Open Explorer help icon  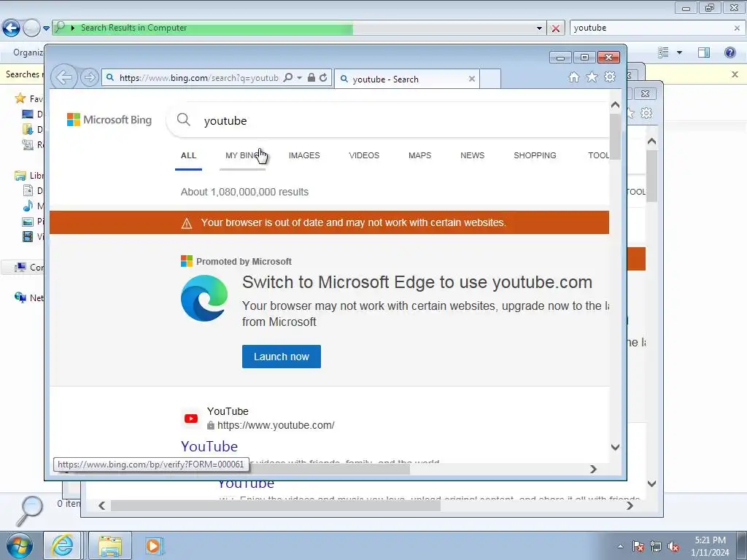[x=729, y=52]
